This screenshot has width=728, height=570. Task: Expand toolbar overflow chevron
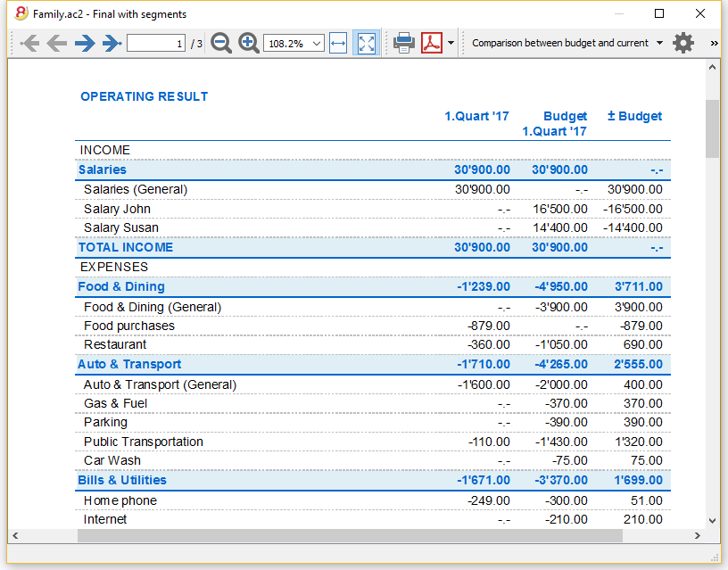point(714,43)
